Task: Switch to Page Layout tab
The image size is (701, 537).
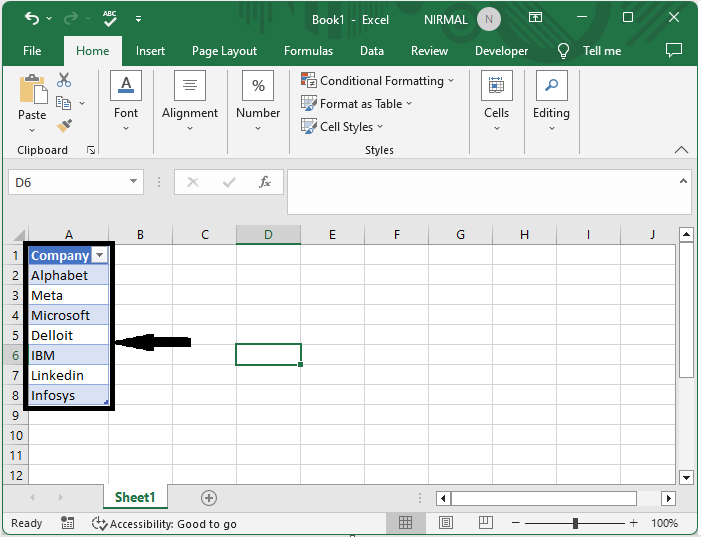Action: 224,51
